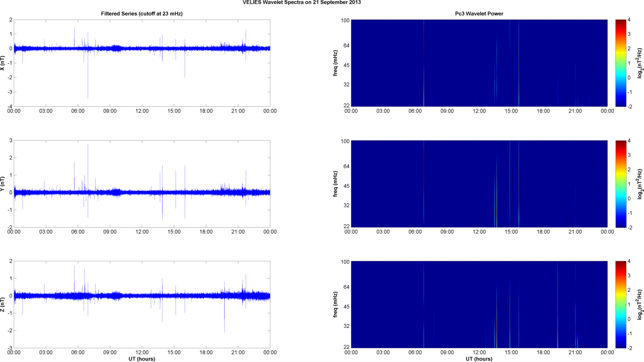Screen dimensions: 644x362
Task: Click the log2(nT²/Hz) label of the Z panel colorbar
Action: (640, 305)
